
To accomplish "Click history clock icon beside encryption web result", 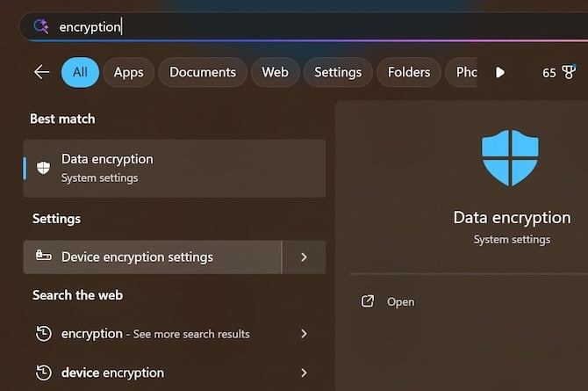I will click(44, 334).
